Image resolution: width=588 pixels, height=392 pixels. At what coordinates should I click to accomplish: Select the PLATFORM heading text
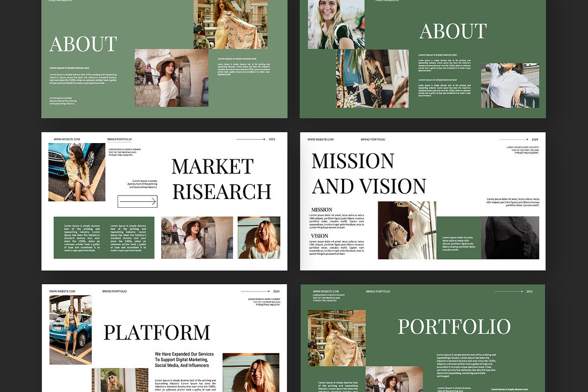pos(157,333)
